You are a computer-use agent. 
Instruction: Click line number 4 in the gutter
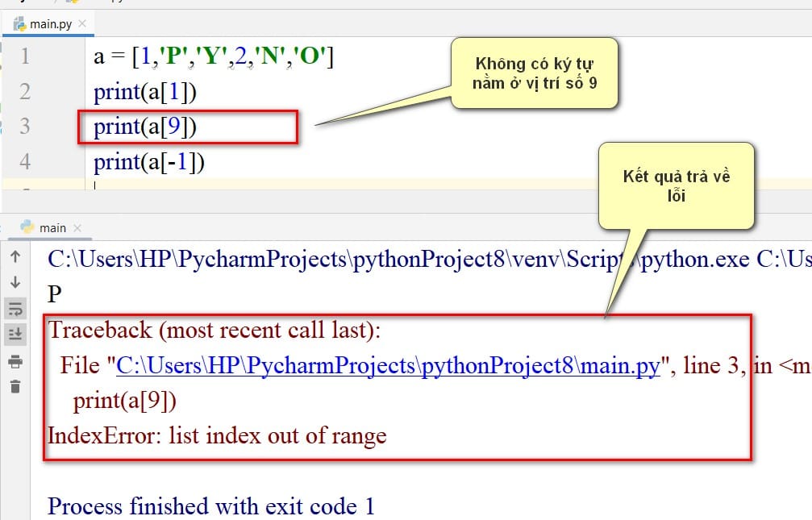tap(25, 161)
